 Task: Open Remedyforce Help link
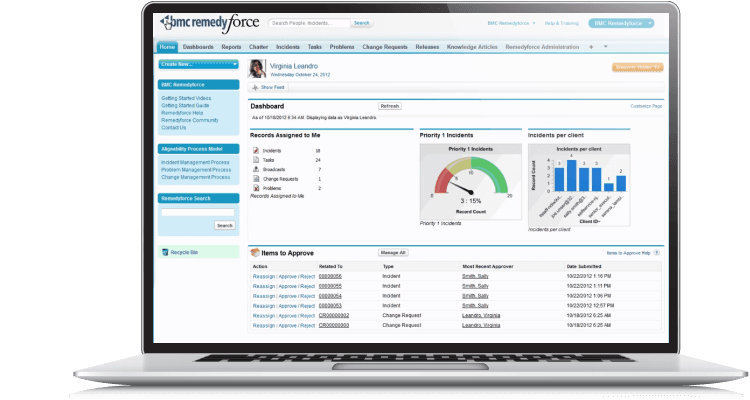(182, 113)
